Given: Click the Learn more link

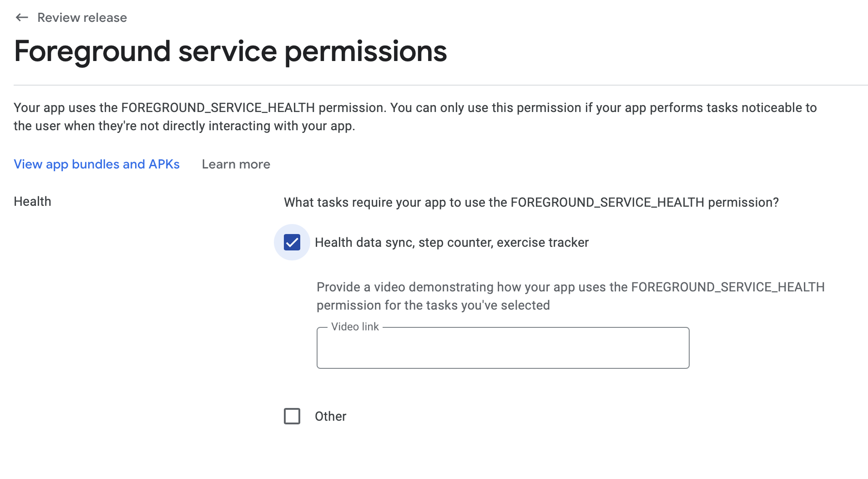Looking at the screenshot, I should point(236,164).
